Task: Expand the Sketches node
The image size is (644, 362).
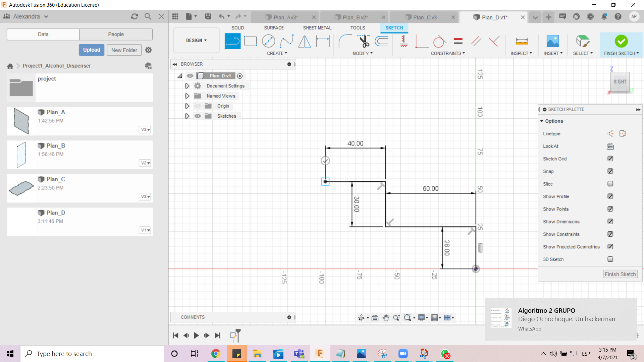Action: 187,116
